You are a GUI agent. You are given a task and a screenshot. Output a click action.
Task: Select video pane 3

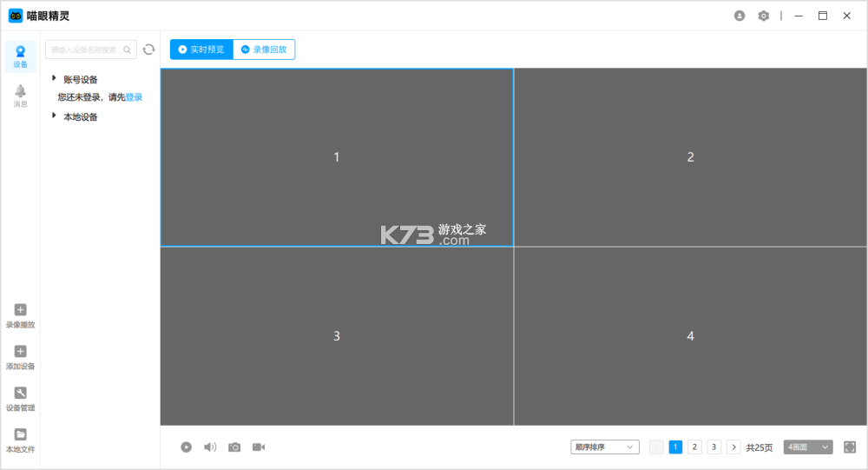click(x=337, y=336)
